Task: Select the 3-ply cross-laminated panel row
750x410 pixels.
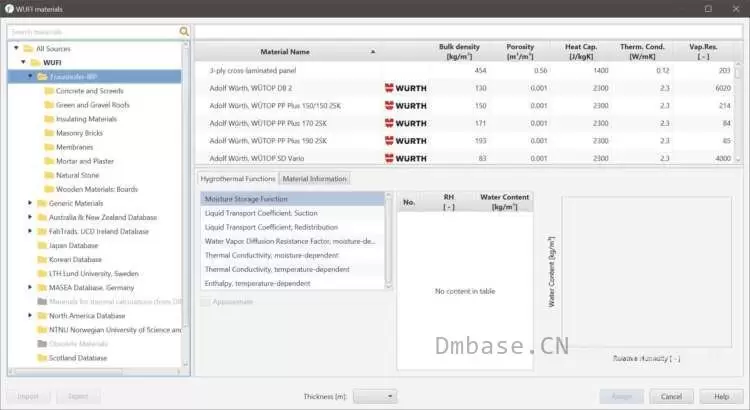Action: pos(465,70)
